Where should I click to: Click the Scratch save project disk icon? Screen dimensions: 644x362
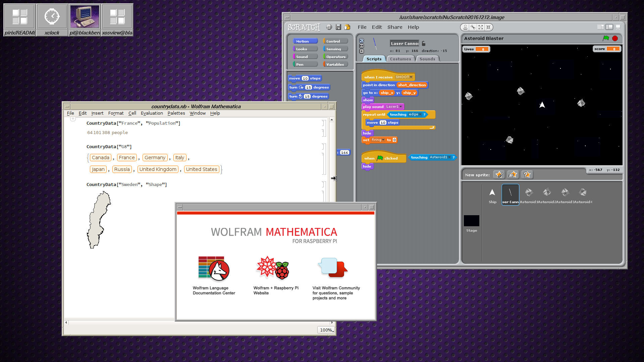338,27
